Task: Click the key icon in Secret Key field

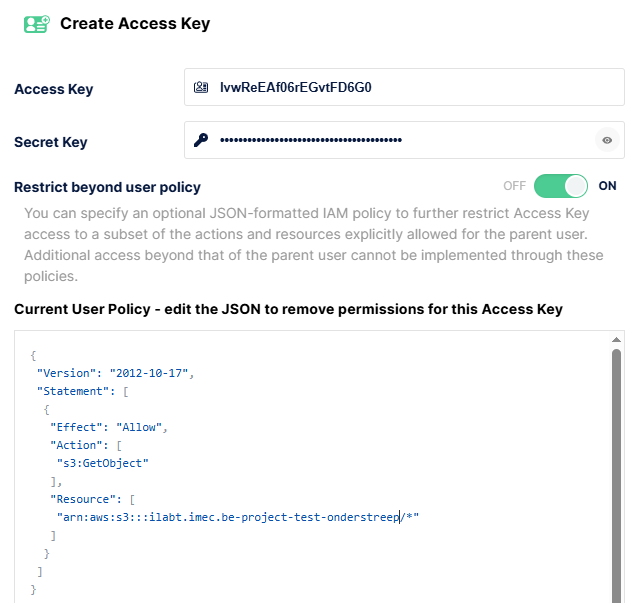Action: [x=201, y=140]
